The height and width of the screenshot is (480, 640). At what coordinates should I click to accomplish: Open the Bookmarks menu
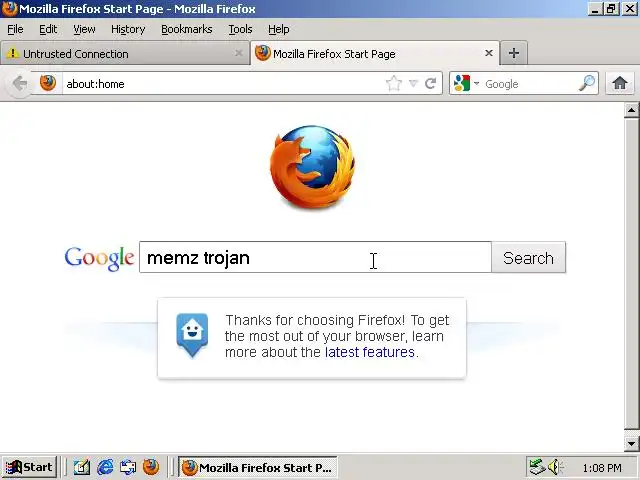(187, 29)
